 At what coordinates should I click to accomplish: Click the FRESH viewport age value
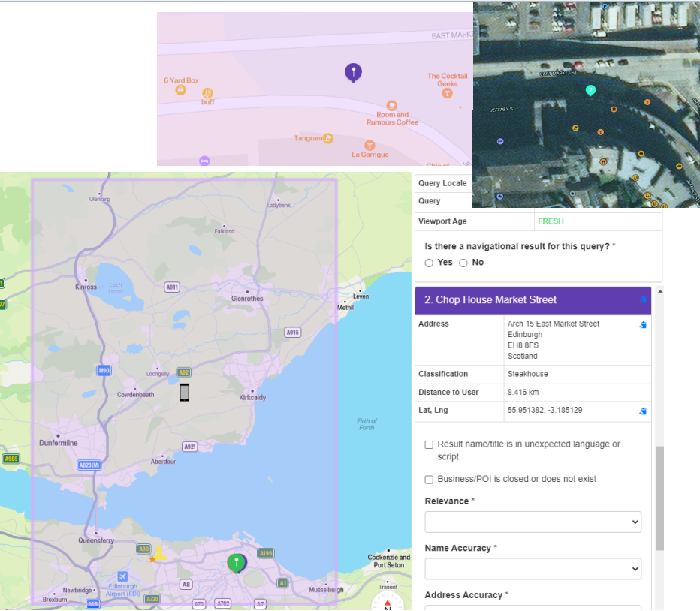click(x=551, y=221)
